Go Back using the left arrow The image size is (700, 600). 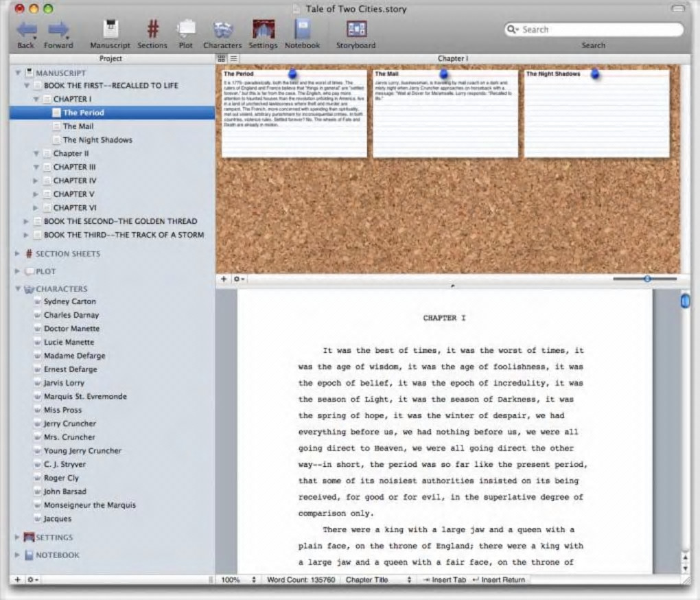pyautogui.click(x=26, y=30)
